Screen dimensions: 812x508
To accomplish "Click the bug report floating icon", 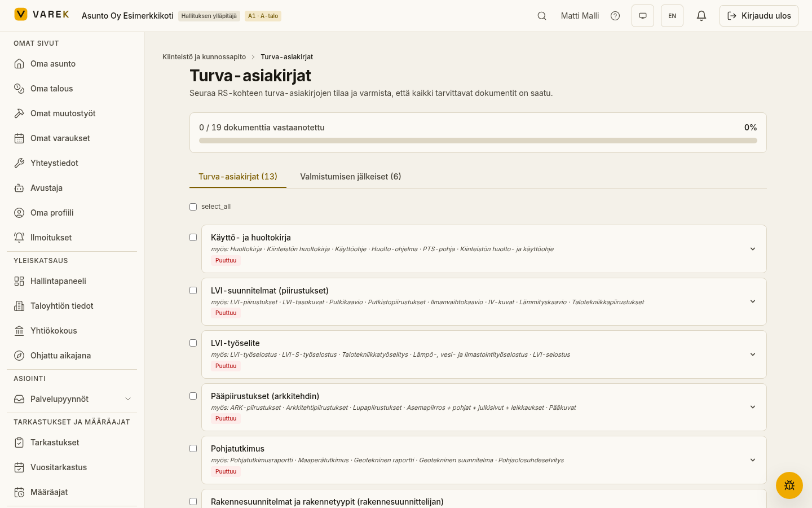I will (x=789, y=485).
